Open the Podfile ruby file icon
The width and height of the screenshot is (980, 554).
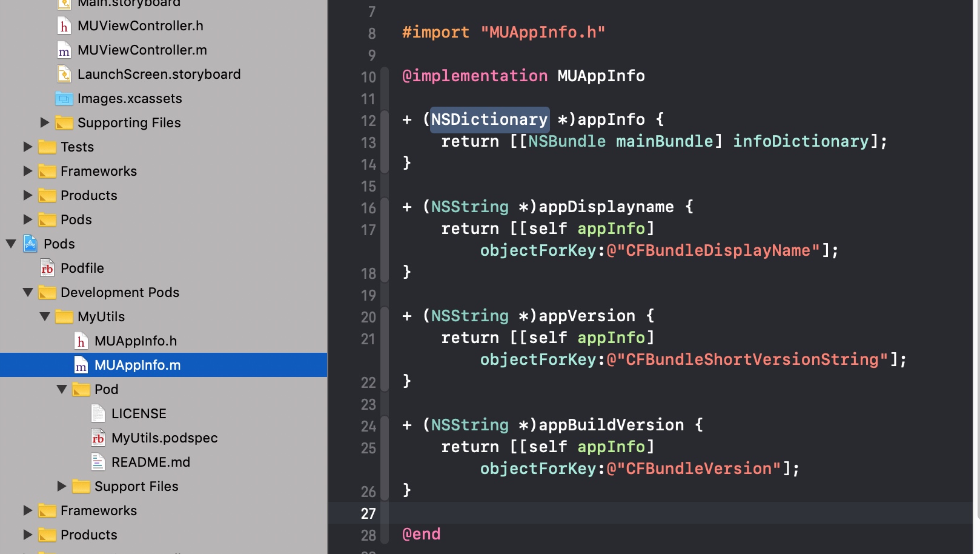coord(47,268)
